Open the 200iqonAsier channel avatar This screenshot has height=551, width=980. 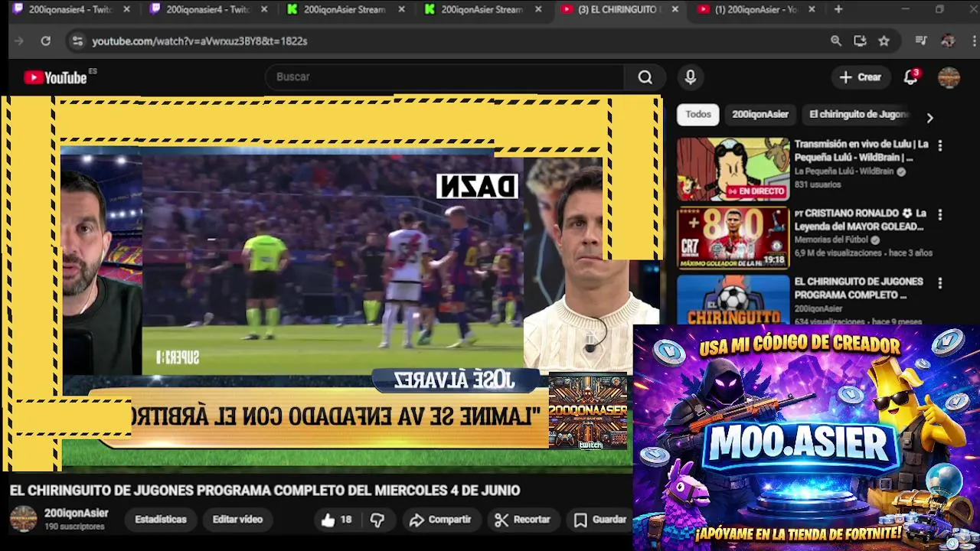pyautogui.click(x=23, y=519)
